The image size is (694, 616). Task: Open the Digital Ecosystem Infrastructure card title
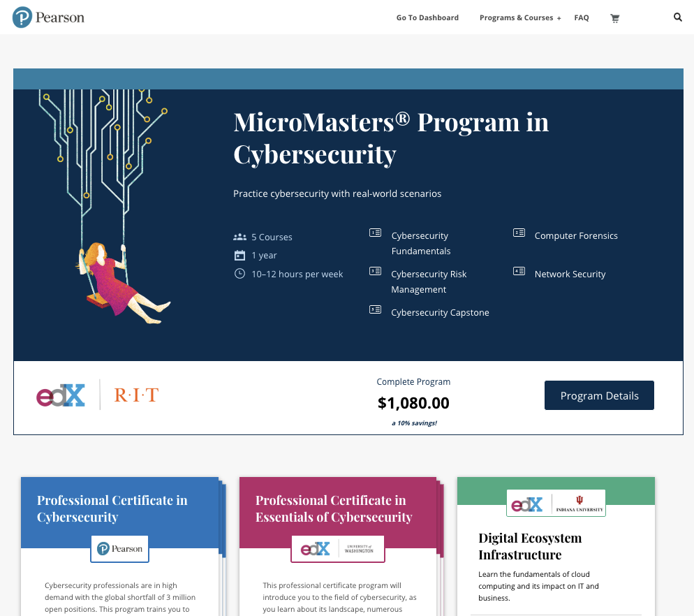(530, 546)
